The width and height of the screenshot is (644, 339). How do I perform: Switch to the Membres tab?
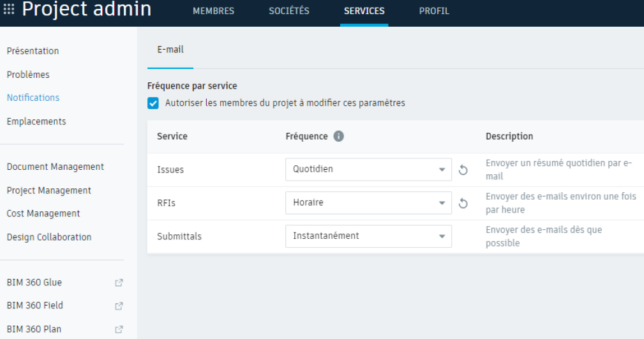(213, 11)
